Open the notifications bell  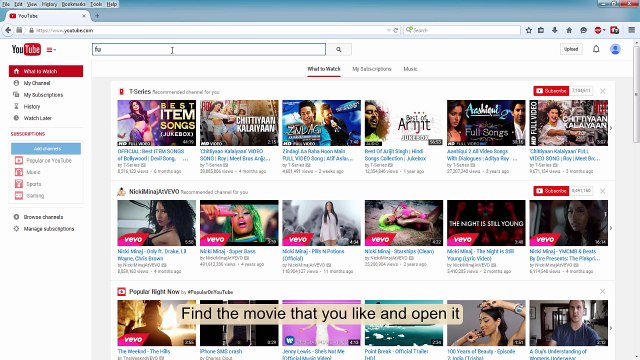[x=596, y=49]
